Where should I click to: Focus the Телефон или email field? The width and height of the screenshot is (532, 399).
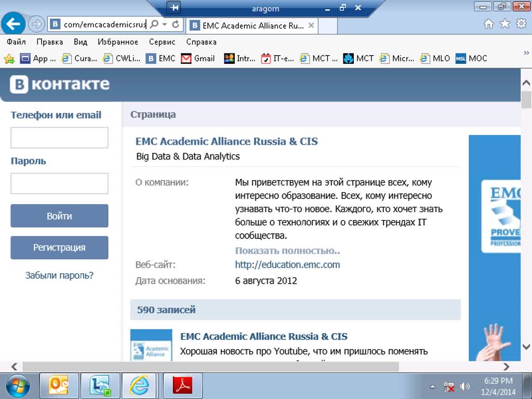(59, 137)
